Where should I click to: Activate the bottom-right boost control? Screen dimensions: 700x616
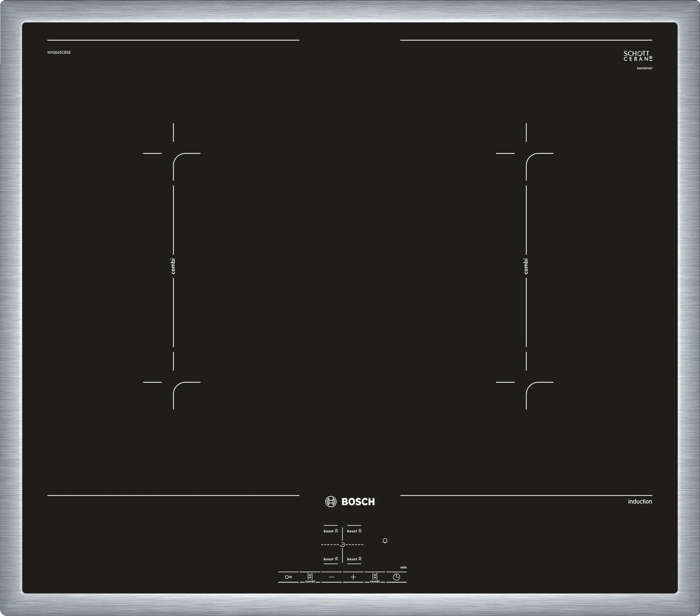tap(354, 559)
